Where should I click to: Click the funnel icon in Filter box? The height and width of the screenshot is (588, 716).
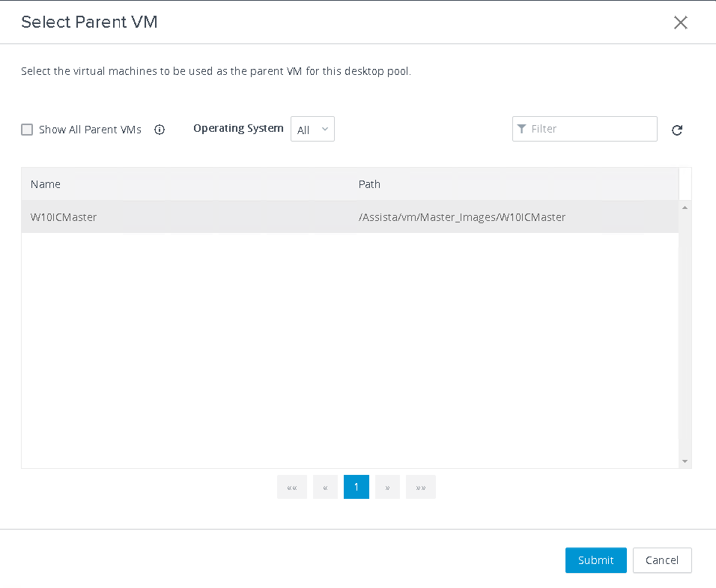pyautogui.click(x=522, y=129)
